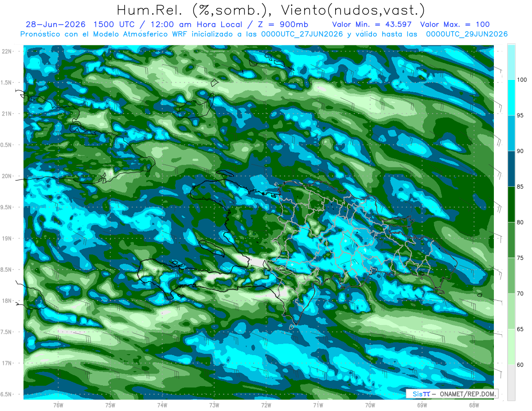Click the valid-until time "0000UTC_29JUN2026"
532x411 pixels.
point(466,34)
